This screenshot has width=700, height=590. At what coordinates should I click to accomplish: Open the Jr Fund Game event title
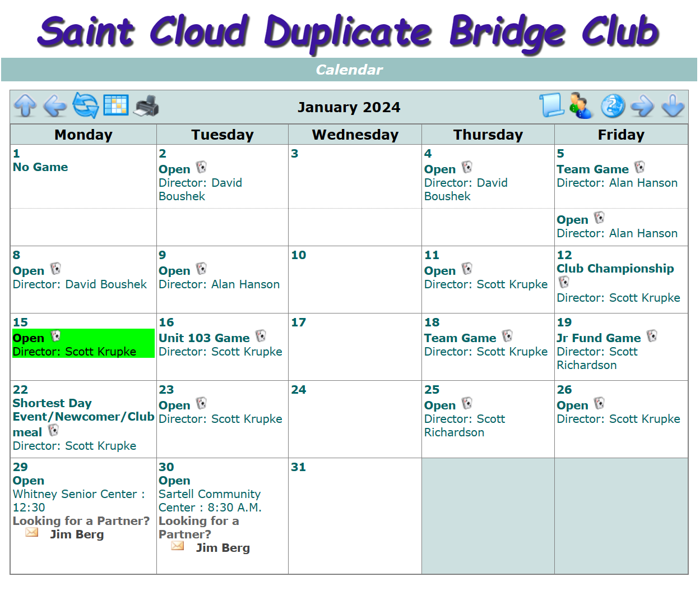pos(599,338)
